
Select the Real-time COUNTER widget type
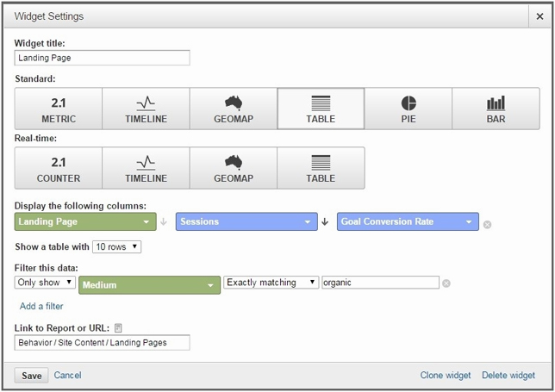(59, 168)
